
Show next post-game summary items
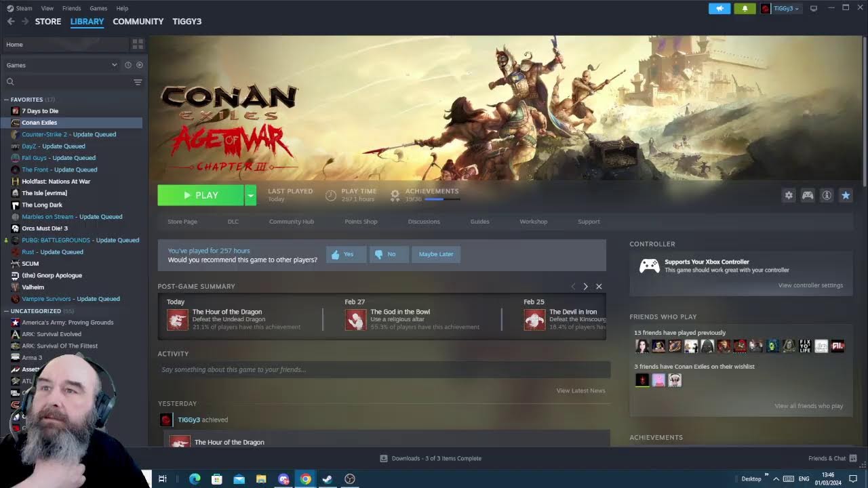click(585, 287)
